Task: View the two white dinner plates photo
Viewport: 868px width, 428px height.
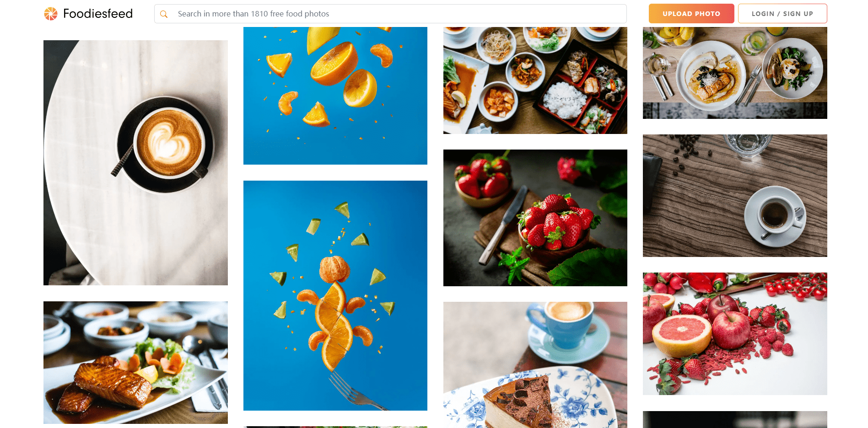Action: click(x=735, y=73)
